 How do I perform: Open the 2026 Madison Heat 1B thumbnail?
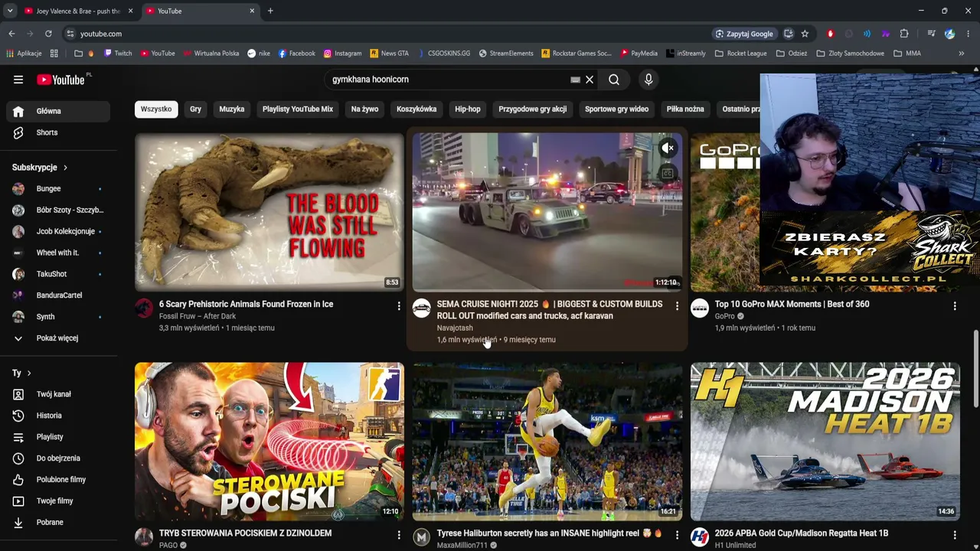coord(825,442)
